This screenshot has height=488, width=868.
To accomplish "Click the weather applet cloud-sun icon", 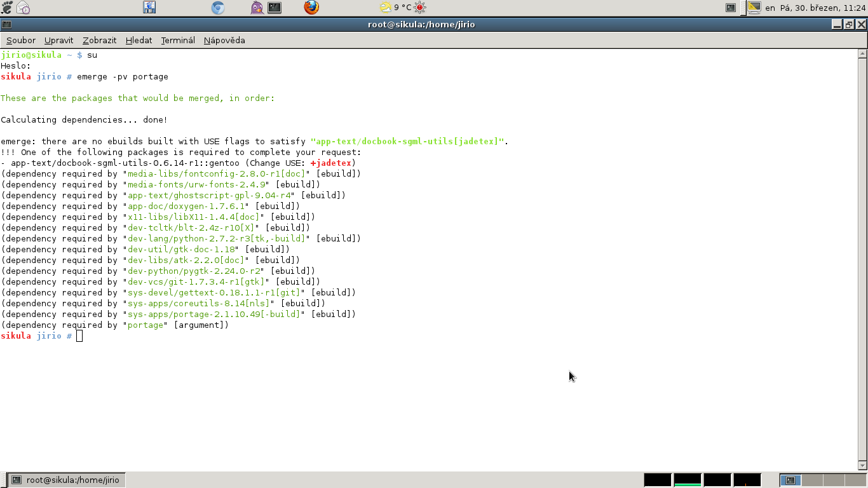I will 386,8.
